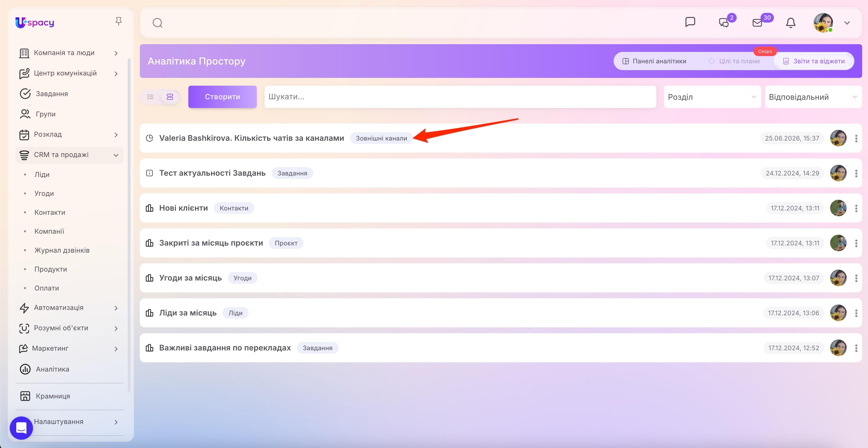
Task: Switch to compact list view
Action: (x=150, y=97)
